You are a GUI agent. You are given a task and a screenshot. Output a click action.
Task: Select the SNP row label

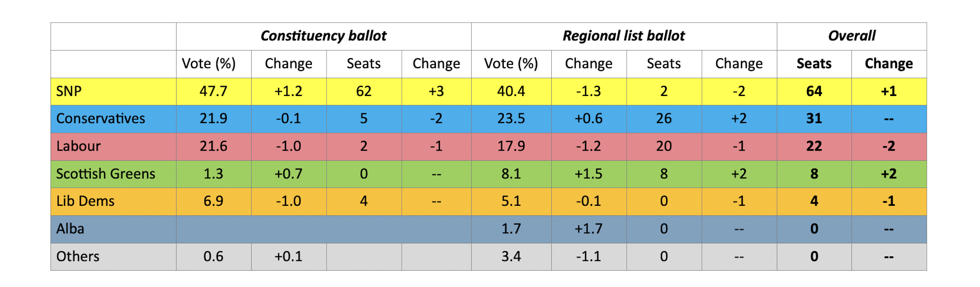(x=69, y=91)
